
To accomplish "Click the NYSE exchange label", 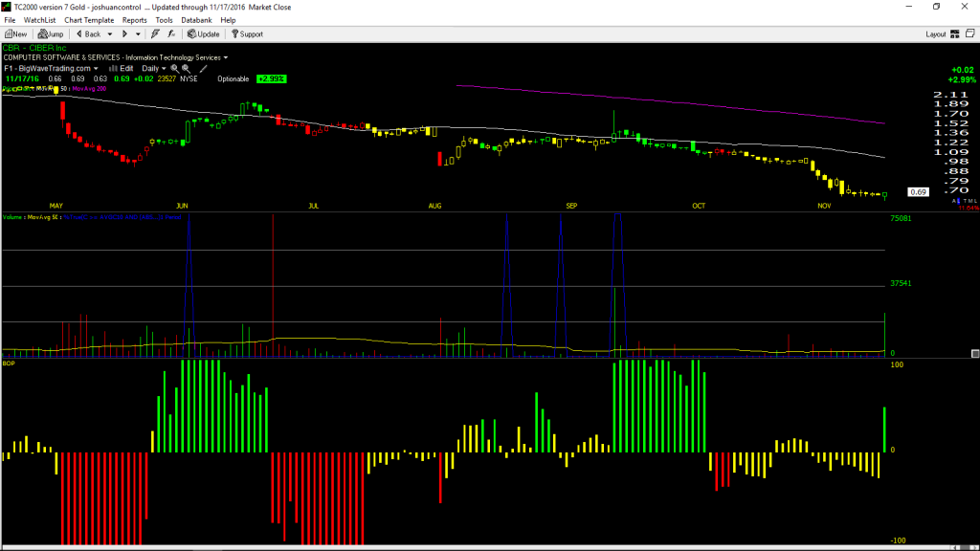I will [189, 78].
